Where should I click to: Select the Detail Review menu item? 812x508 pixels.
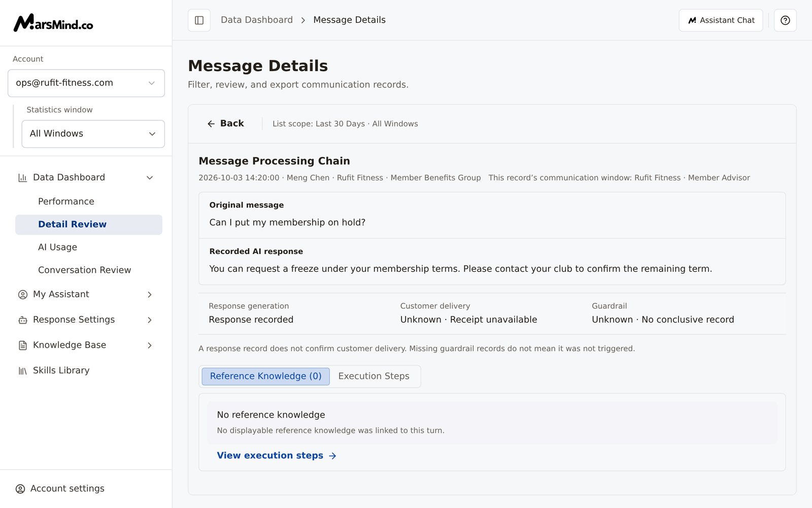pos(89,225)
